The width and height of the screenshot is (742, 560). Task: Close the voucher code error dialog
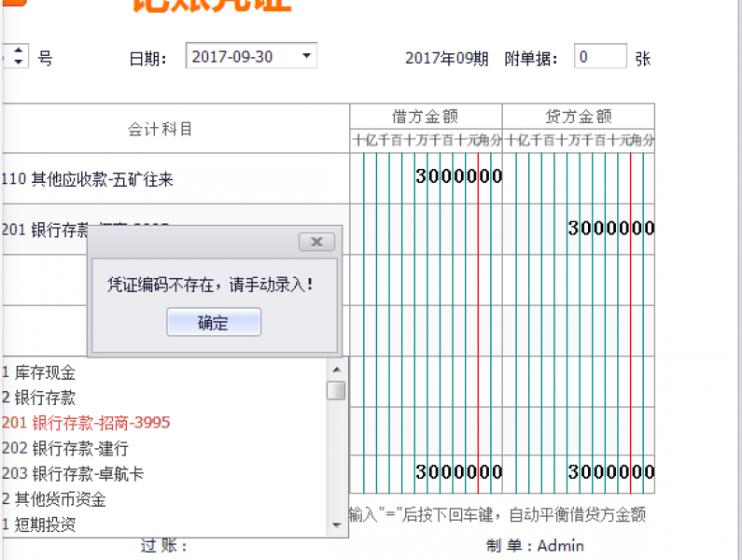(x=316, y=242)
